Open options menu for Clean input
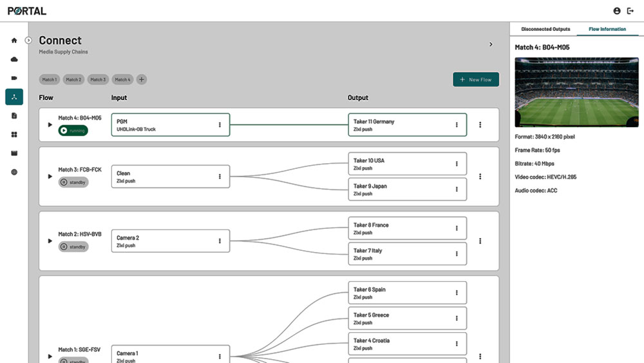644x363 pixels. tap(220, 177)
